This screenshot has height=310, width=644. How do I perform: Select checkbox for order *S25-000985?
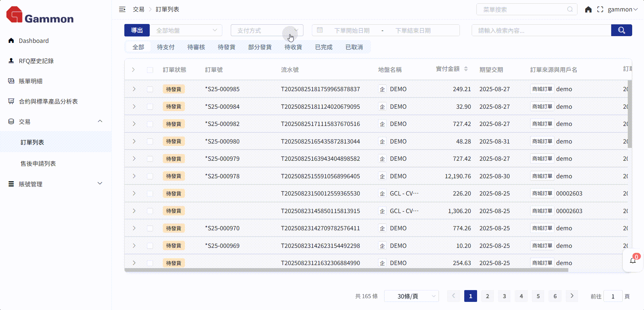pos(150,89)
